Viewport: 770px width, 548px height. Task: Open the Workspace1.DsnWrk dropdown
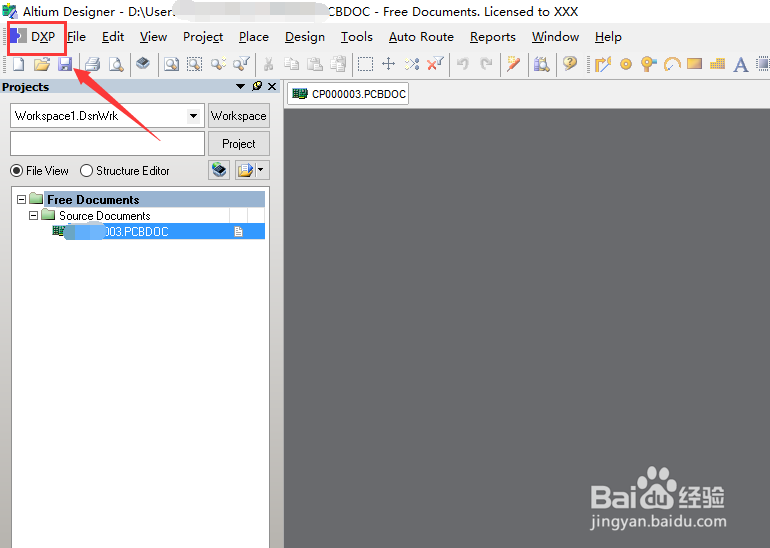(x=193, y=116)
